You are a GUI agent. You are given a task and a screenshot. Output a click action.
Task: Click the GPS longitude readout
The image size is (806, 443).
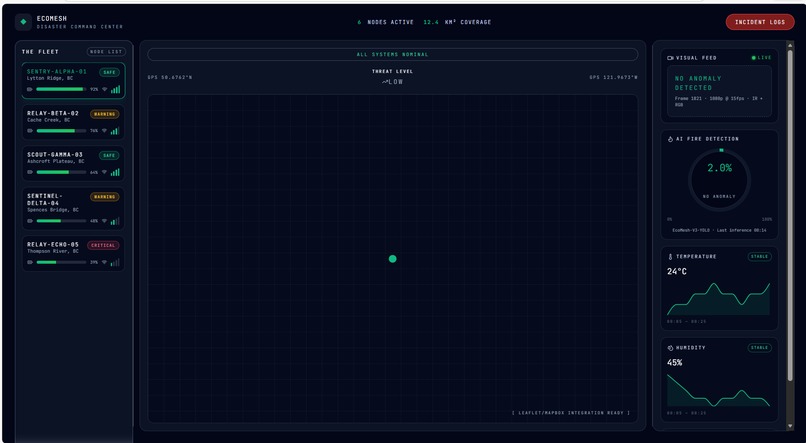tap(614, 78)
